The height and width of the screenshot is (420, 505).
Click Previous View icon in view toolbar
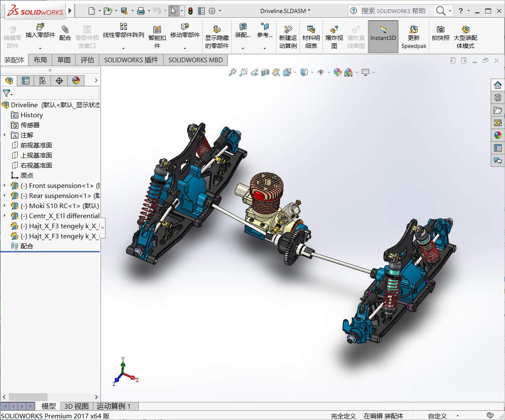254,72
